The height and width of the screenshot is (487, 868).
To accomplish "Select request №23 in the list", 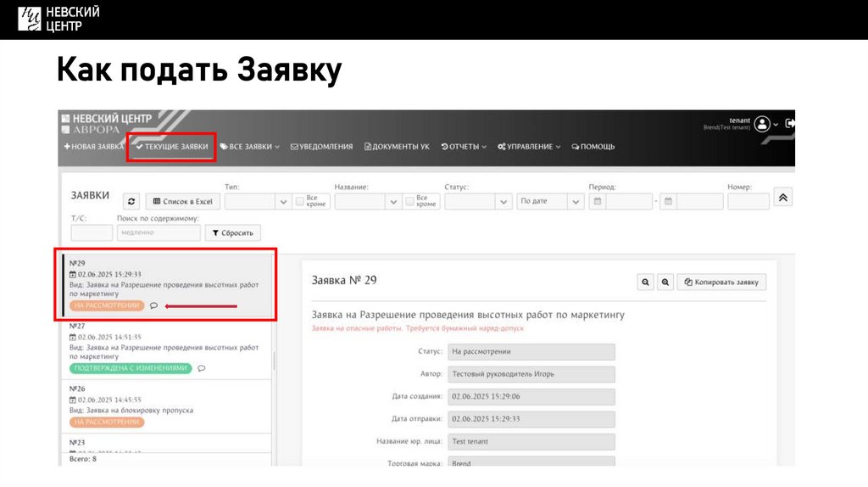I will (x=167, y=443).
